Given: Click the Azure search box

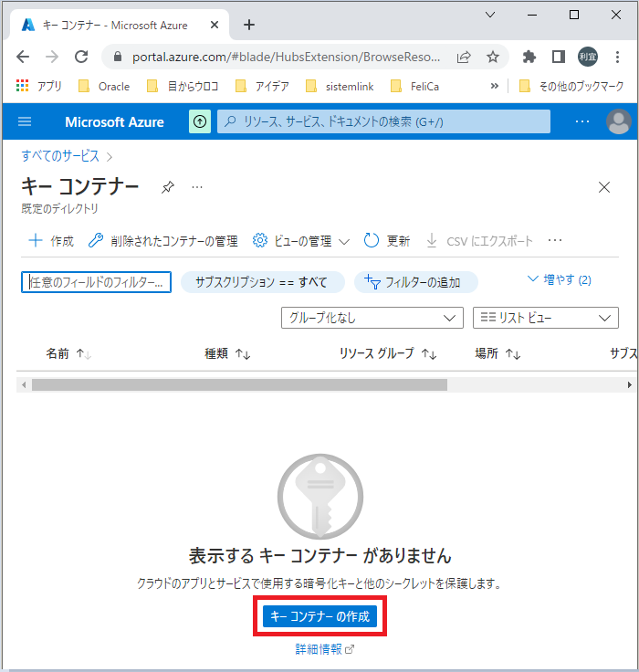Looking at the screenshot, I should (383, 121).
